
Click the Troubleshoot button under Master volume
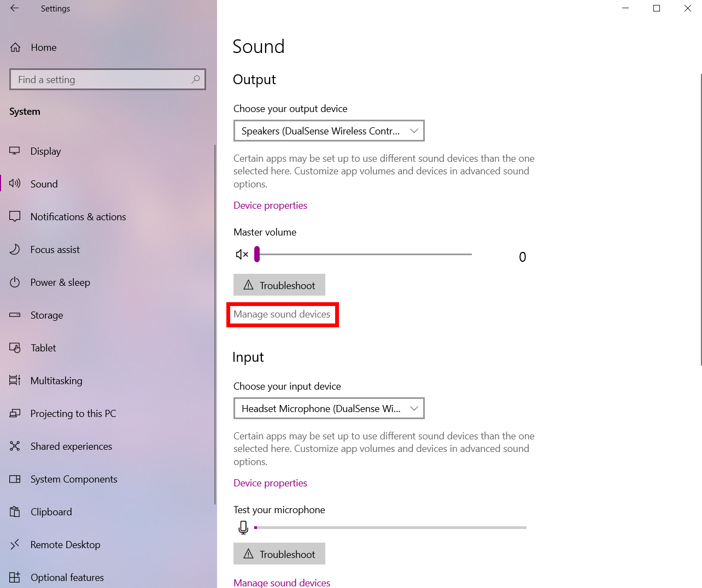279,285
